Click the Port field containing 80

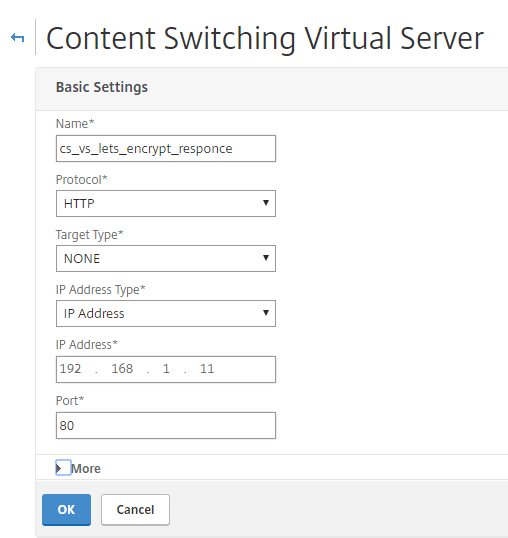[x=166, y=425]
